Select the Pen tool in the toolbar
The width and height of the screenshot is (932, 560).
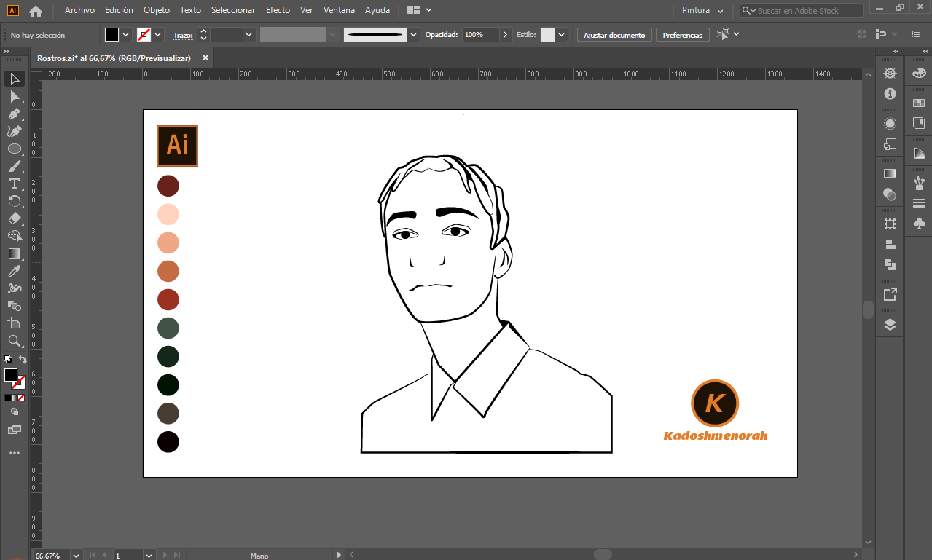click(15, 114)
